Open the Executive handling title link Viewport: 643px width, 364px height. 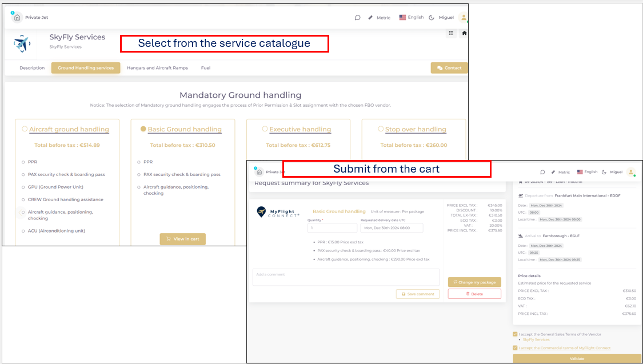[x=300, y=129]
